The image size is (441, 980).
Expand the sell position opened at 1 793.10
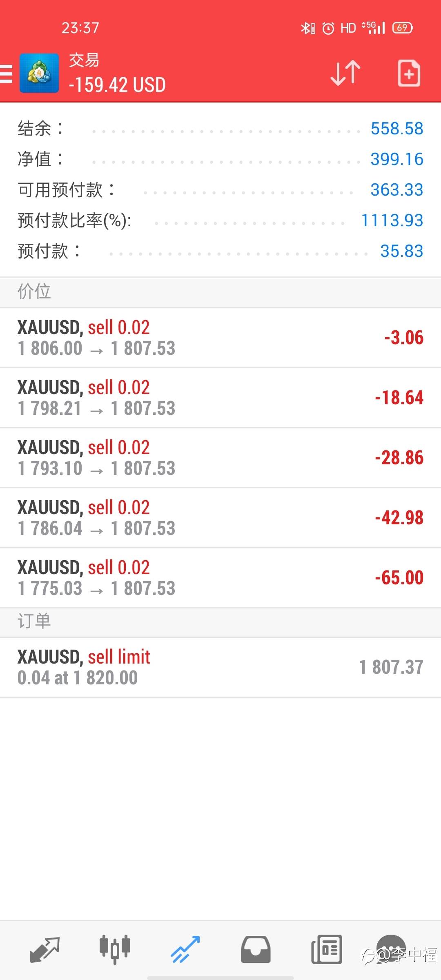(x=220, y=458)
